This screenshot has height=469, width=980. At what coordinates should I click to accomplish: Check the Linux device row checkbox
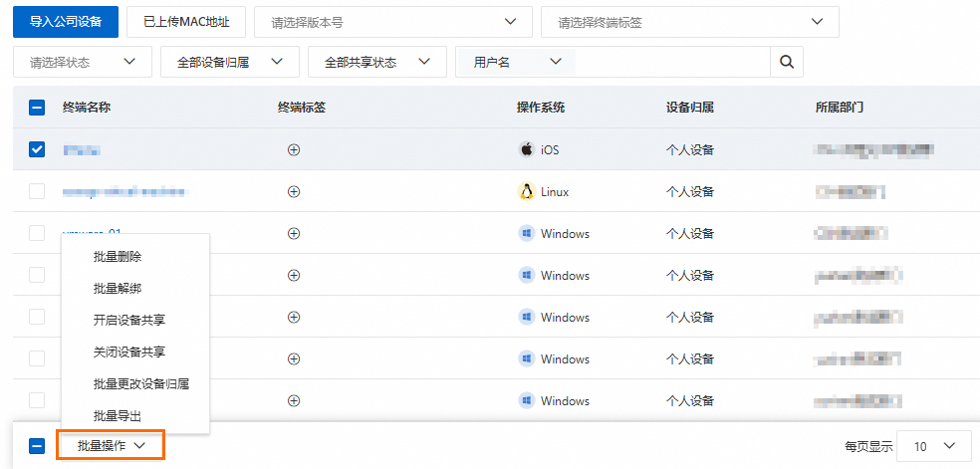(37, 192)
